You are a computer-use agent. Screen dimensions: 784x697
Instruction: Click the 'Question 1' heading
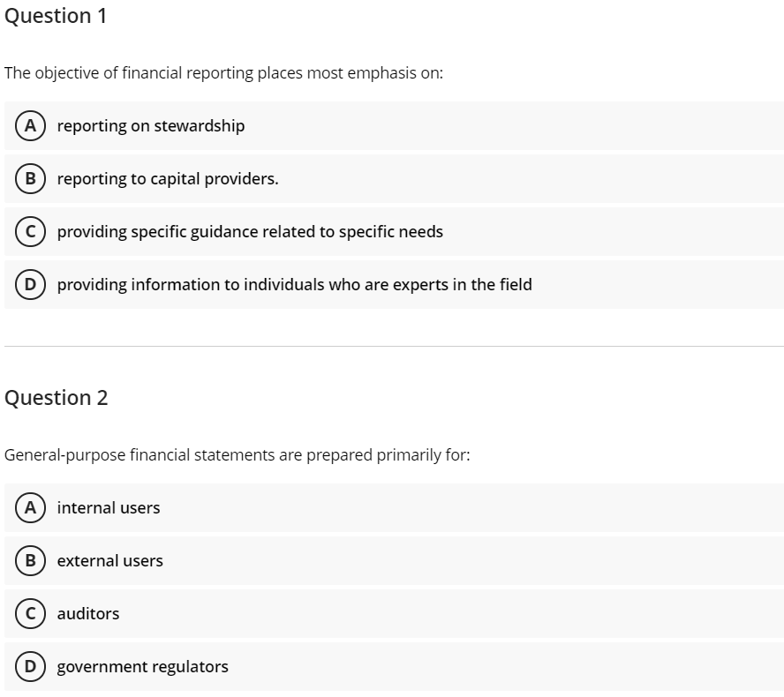(56, 16)
